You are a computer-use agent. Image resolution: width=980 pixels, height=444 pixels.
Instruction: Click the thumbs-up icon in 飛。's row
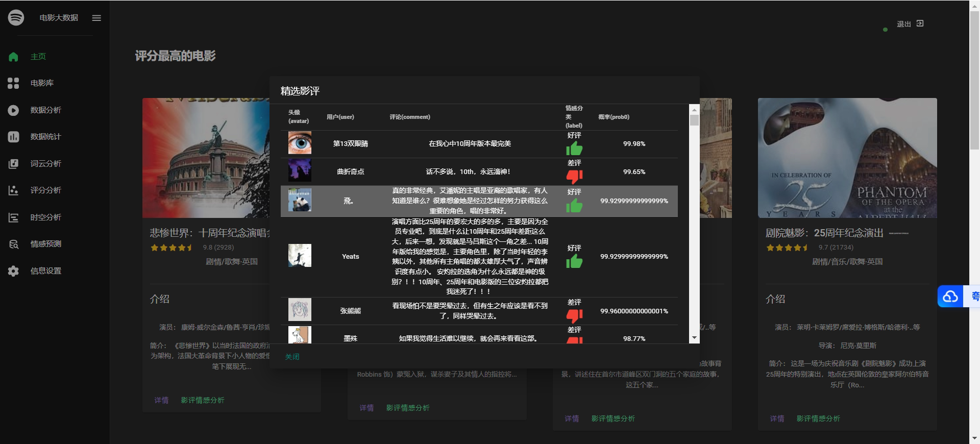pyautogui.click(x=574, y=205)
